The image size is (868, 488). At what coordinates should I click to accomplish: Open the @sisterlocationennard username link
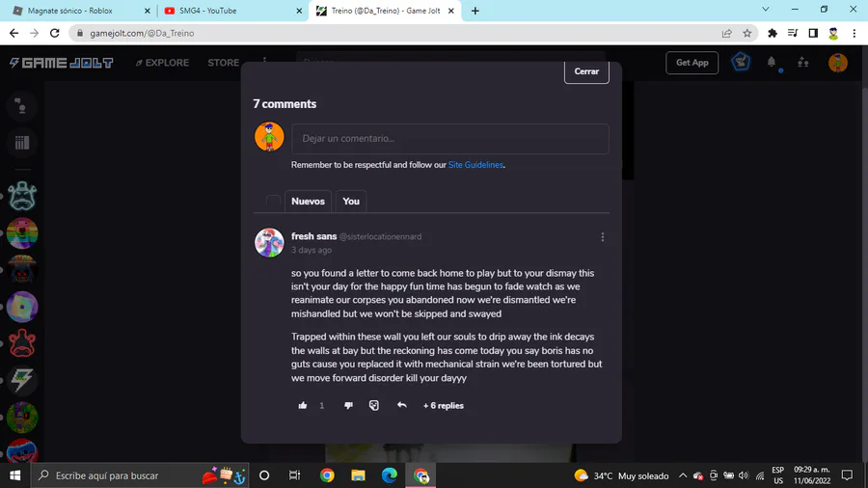[380, 237]
